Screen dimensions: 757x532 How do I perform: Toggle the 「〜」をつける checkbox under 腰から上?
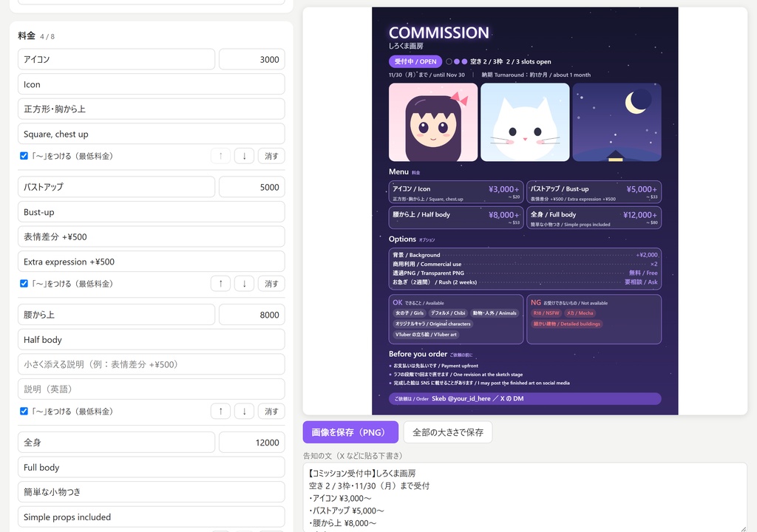tap(24, 412)
